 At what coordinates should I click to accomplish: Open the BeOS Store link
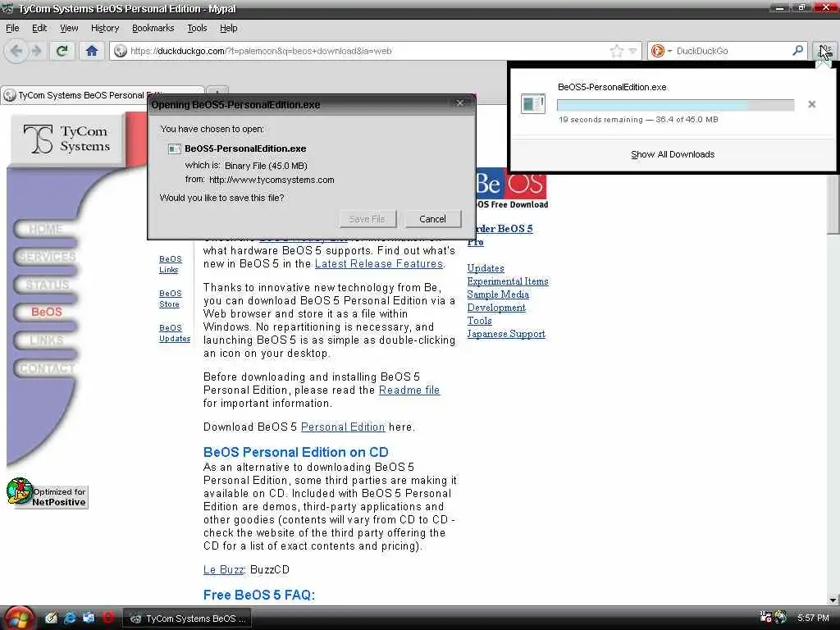(x=171, y=299)
